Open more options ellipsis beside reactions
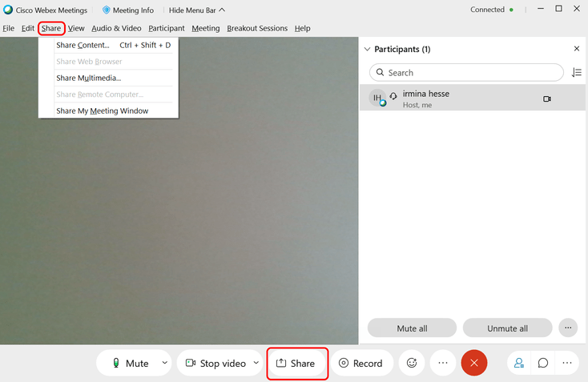 (442, 363)
